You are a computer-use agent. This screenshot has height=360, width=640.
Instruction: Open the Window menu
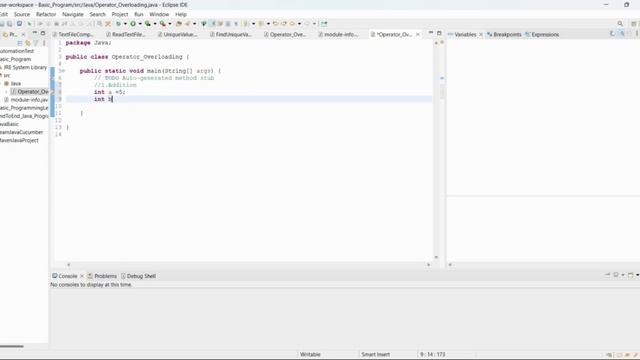click(159, 14)
